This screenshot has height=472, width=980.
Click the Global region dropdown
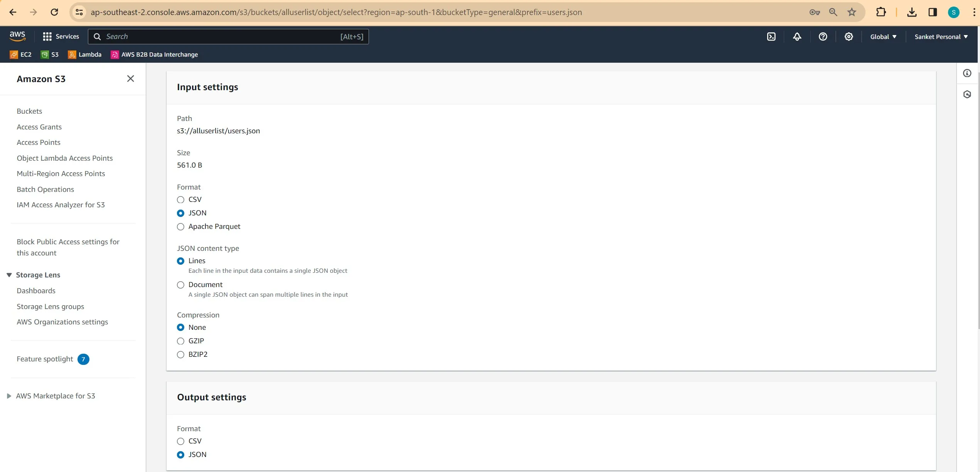883,36
